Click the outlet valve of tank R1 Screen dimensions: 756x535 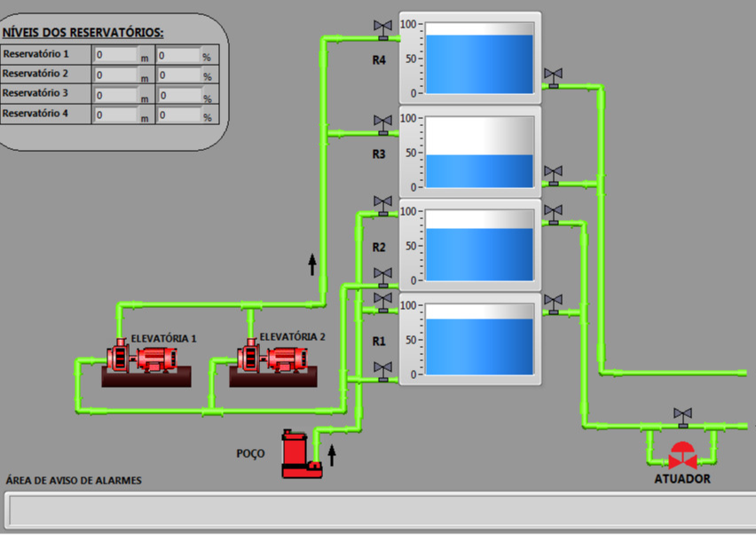click(x=553, y=304)
